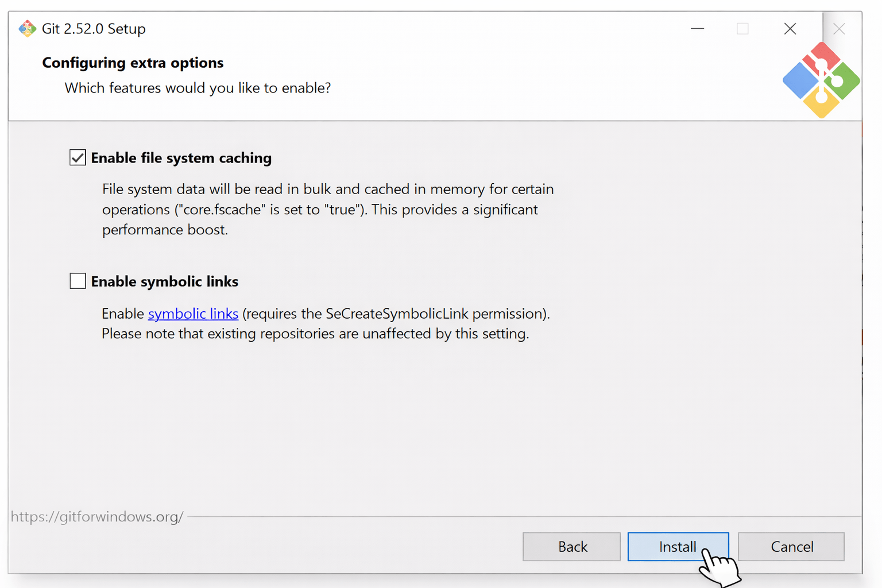Image resolution: width=882 pixels, height=588 pixels.
Task: Start installation with the Install button
Action: pos(678,547)
